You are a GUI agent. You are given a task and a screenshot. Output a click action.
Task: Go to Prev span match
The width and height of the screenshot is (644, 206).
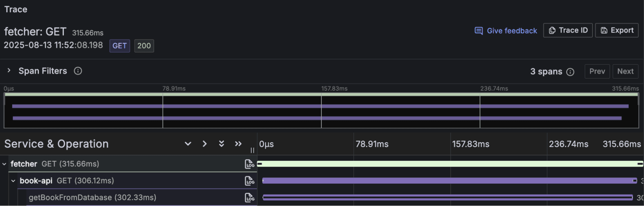point(597,71)
